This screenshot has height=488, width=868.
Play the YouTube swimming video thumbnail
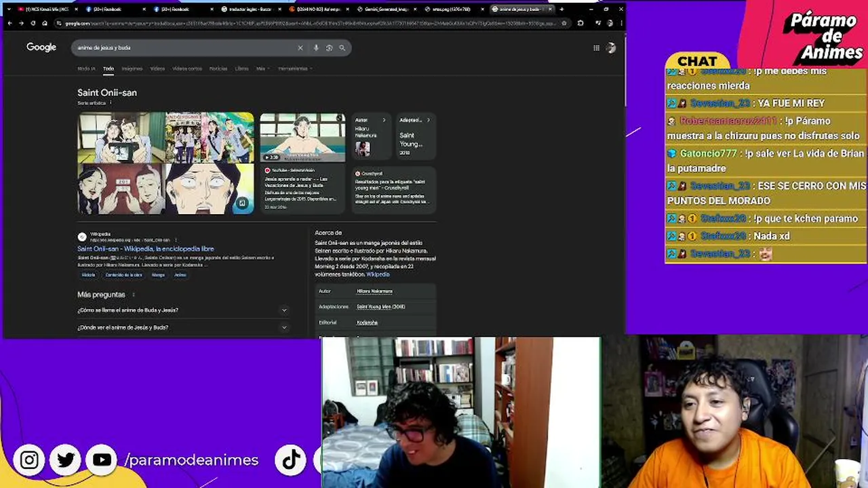pos(302,138)
